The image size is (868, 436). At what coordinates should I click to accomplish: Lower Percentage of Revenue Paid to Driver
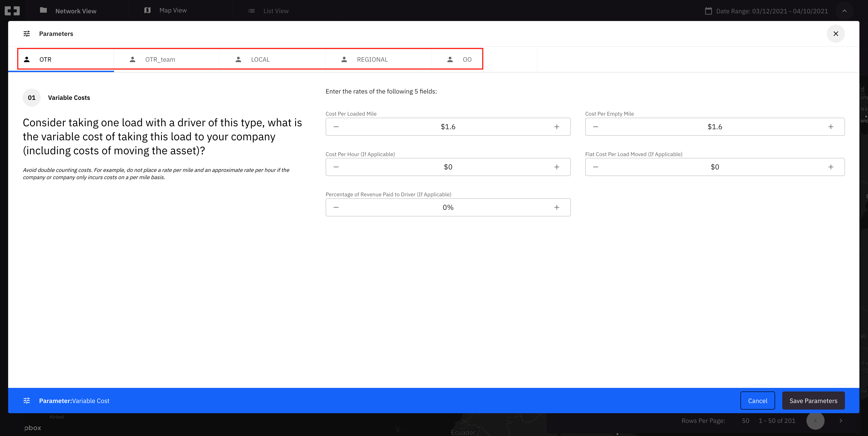coord(336,207)
